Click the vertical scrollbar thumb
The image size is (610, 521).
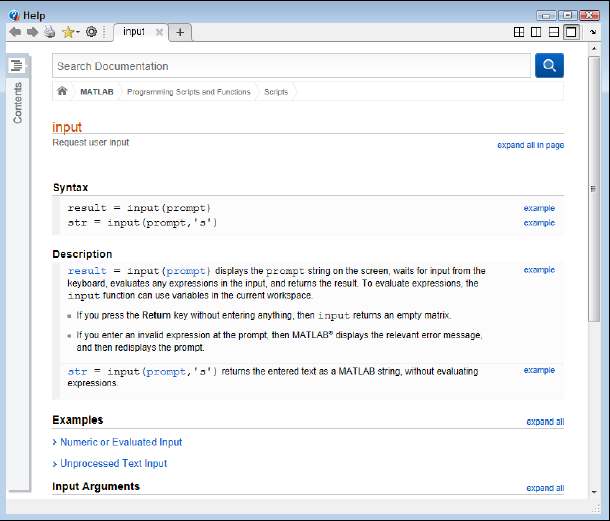coord(594,189)
